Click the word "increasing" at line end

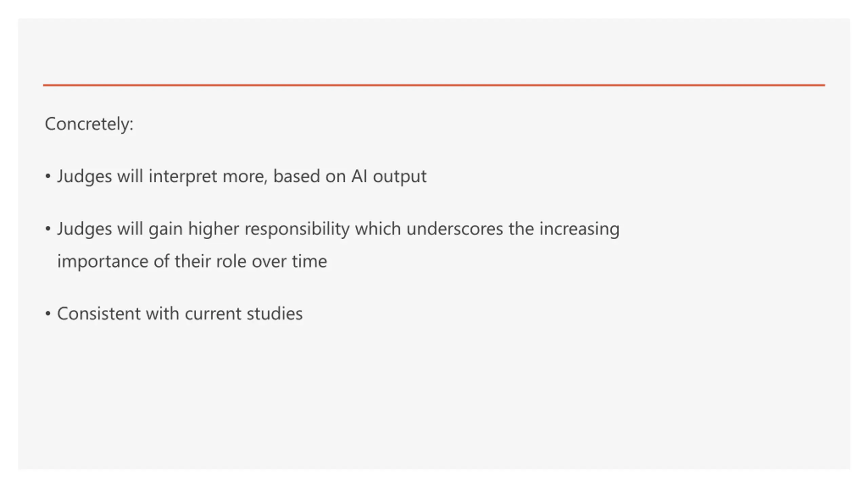579,229
